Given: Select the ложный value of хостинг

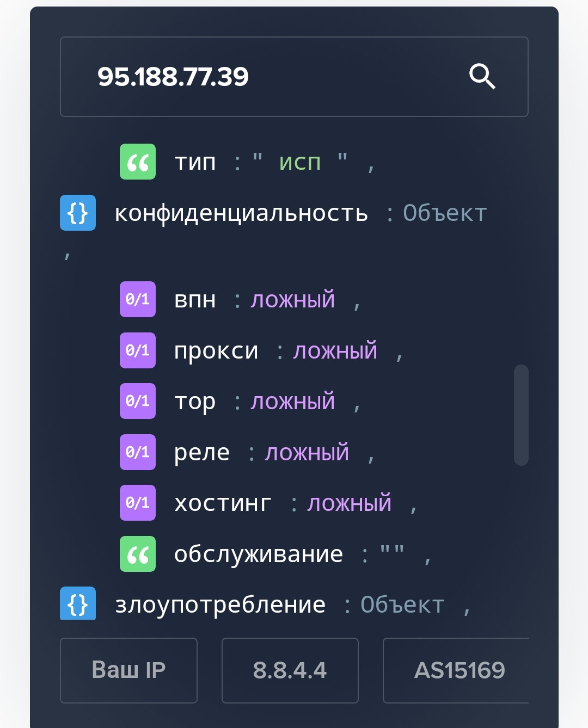Looking at the screenshot, I should point(350,503).
